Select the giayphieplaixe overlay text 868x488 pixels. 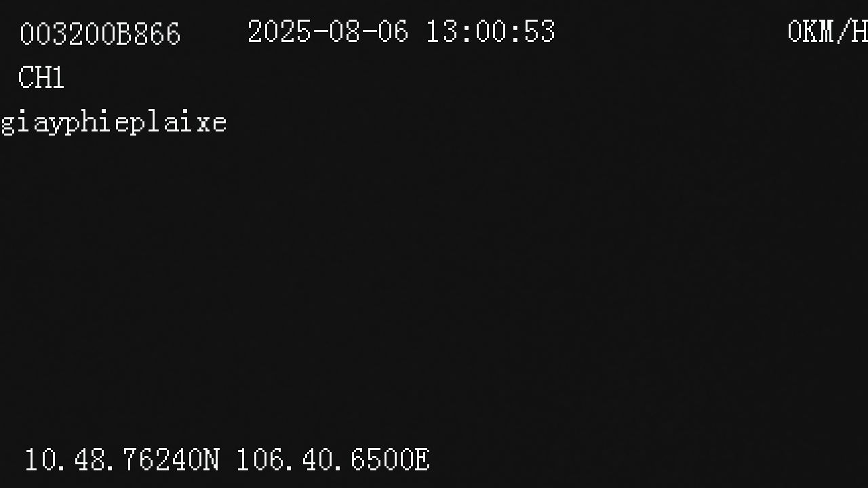pyautogui.click(x=113, y=123)
